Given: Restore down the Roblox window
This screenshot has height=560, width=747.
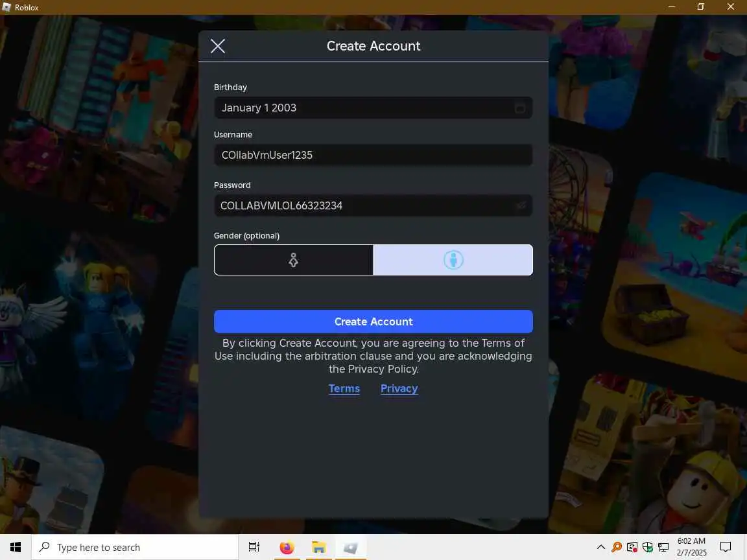Looking at the screenshot, I should 701,6.
